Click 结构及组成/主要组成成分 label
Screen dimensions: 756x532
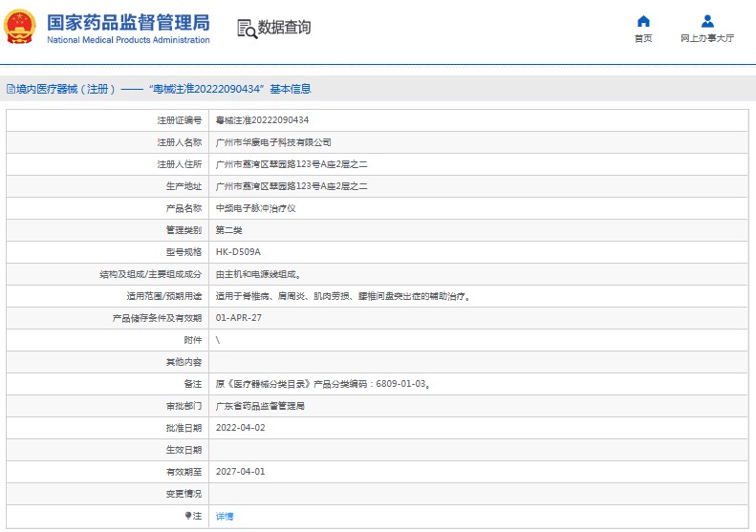150,274
